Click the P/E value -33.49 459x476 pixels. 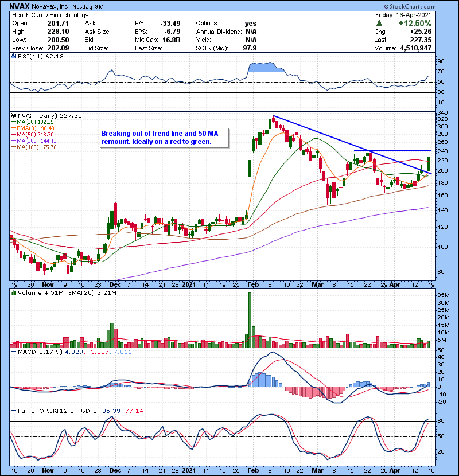(x=170, y=24)
